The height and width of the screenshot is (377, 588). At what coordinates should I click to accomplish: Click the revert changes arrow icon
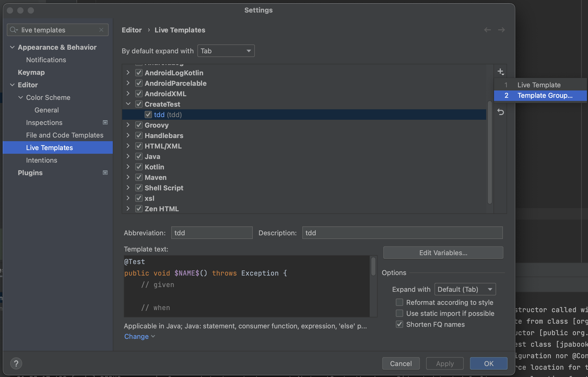pos(500,112)
